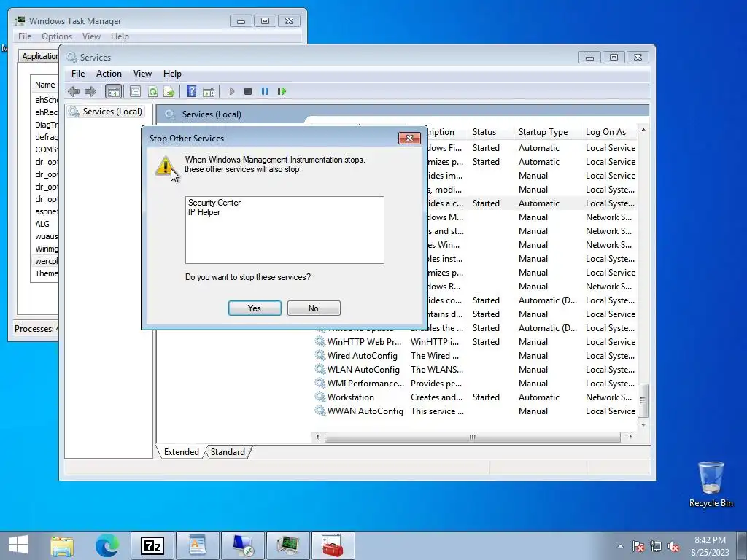Switch to the Extended tab
747x560 pixels.
point(181,452)
